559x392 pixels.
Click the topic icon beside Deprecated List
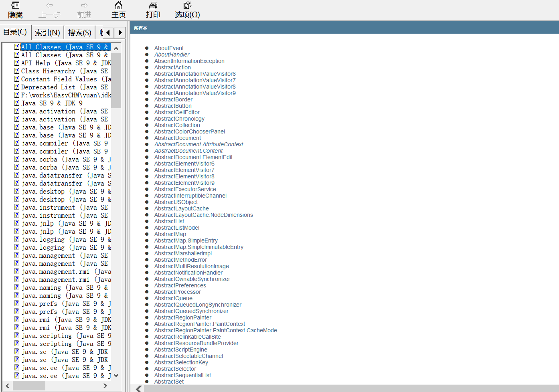coord(17,87)
